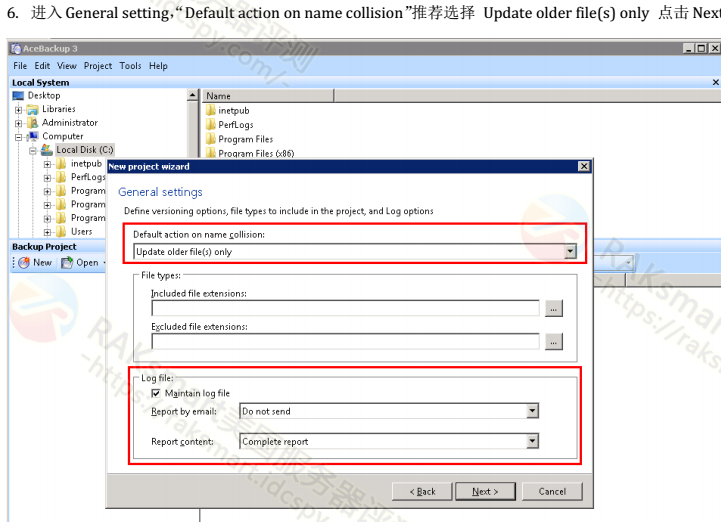Viewport: 721px width, 522px height.
Task: Select the PerfLogs name in file list
Action: [235, 125]
